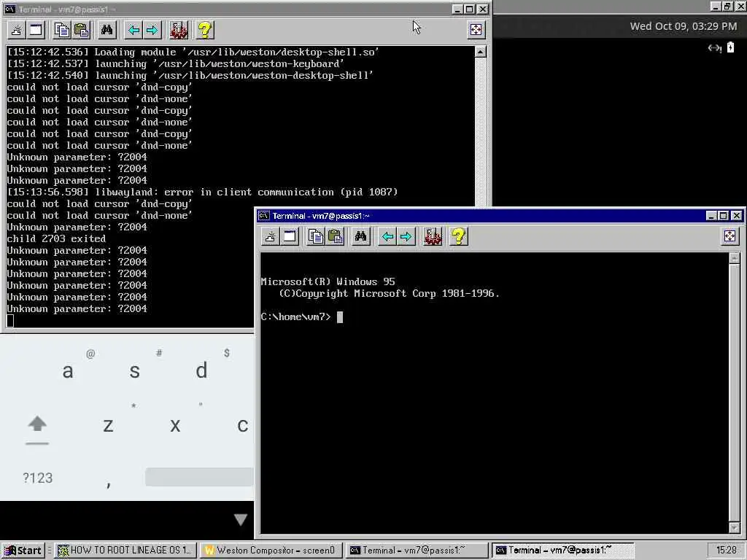747x560 pixels.
Task: Toggle fullscreen icon in front Windows 95 terminal toolbar
Action: [x=729, y=236]
